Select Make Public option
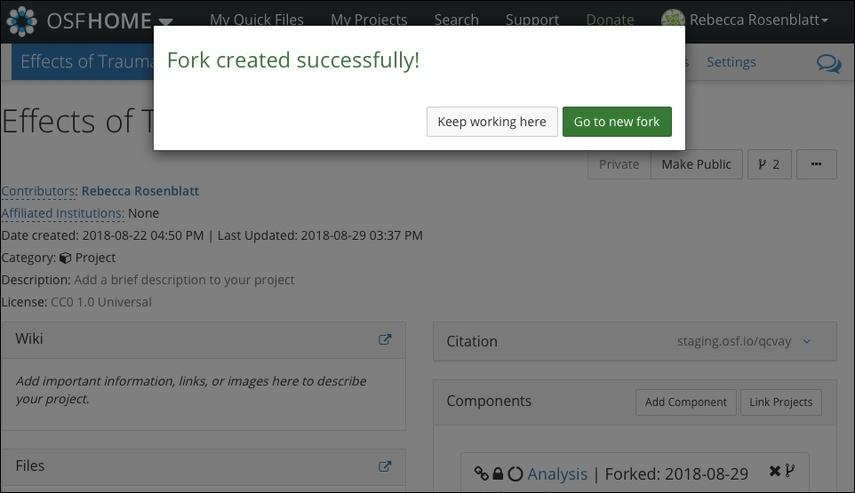The height and width of the screenshot is (493, 855). click(x=696, y=164)
